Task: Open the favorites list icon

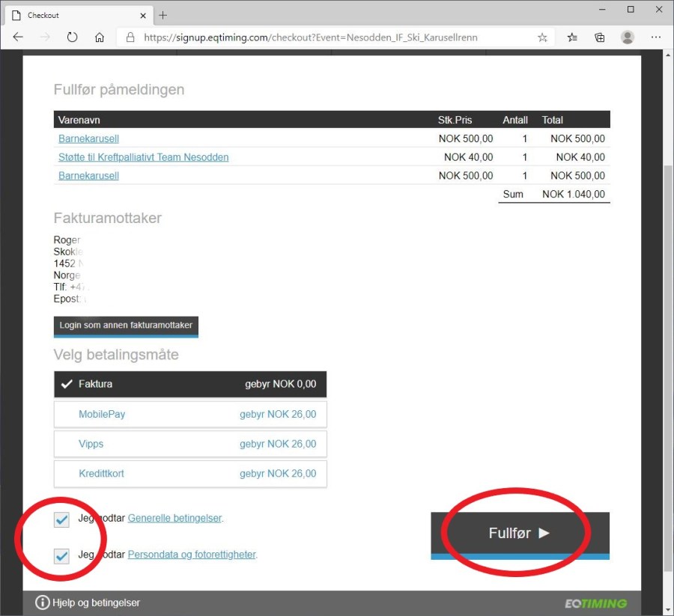Action: [572, 37]
